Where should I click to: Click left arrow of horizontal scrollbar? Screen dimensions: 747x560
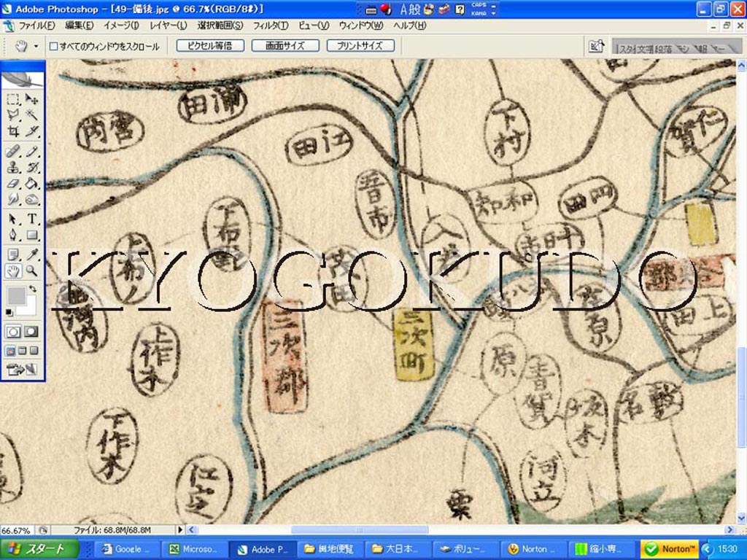click(x=192, y=529)
